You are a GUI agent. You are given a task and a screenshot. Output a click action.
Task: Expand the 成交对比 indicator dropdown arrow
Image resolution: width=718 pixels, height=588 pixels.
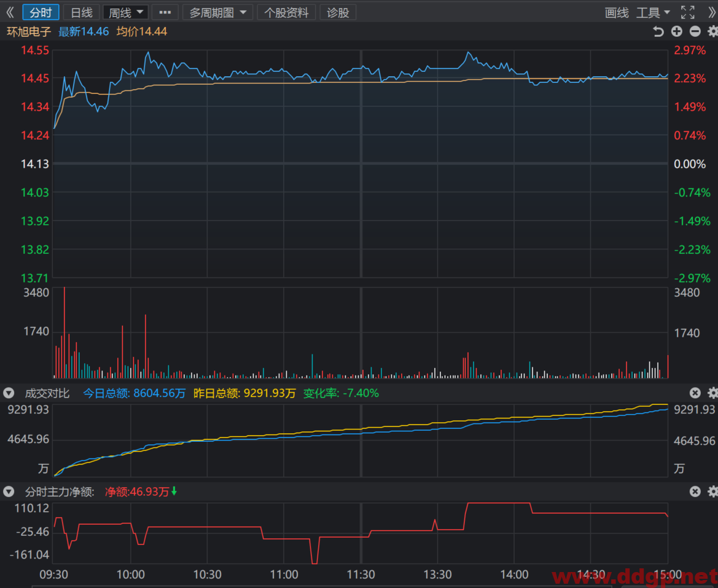coord(9,393)
